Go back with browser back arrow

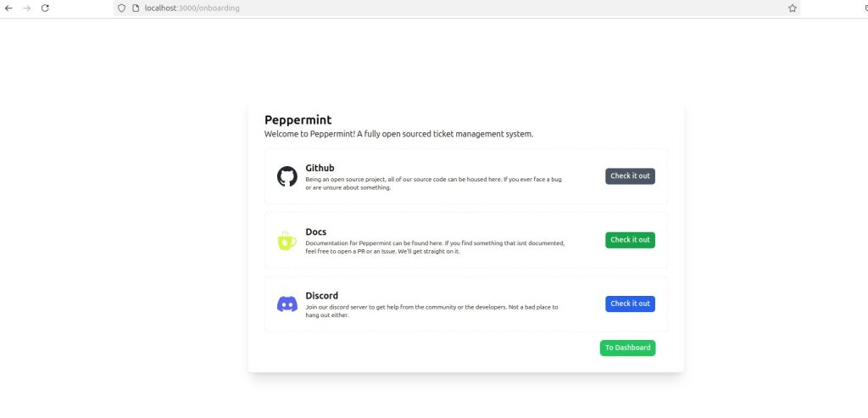point(8,8)
